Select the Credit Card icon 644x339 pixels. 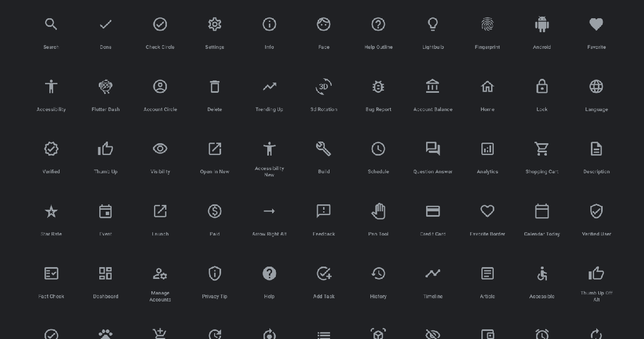[433, 211]
